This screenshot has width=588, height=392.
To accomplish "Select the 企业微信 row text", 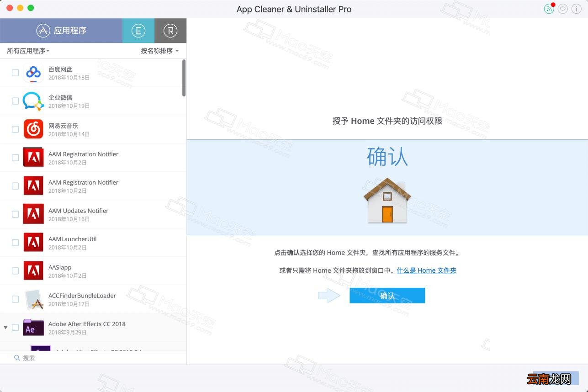I will (x=60, y=97).
